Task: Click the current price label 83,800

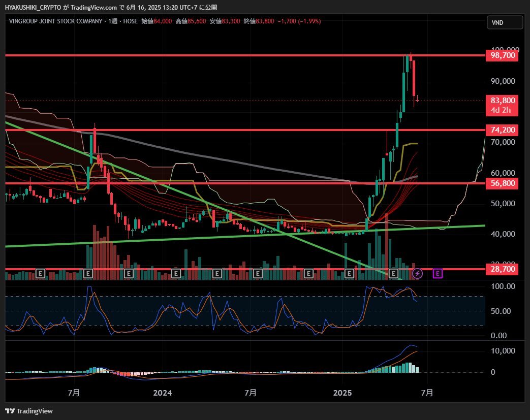Action: click(x=502, y=101)
